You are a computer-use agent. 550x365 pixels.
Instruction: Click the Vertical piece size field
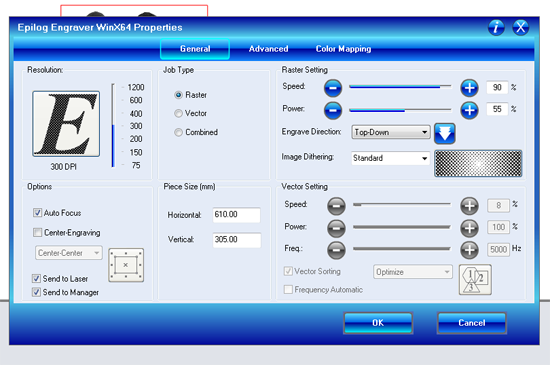tap(236, 240)
